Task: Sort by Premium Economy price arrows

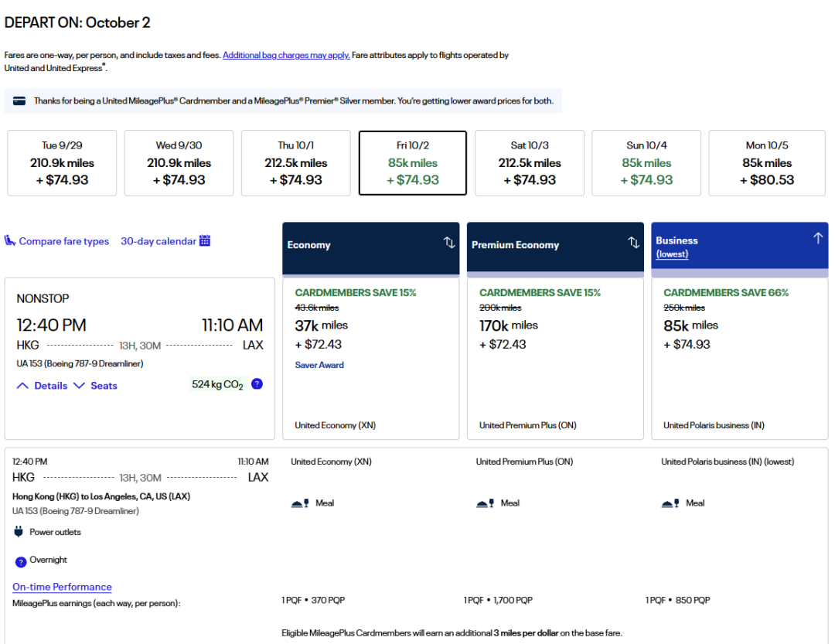Action: click(634, 243)
